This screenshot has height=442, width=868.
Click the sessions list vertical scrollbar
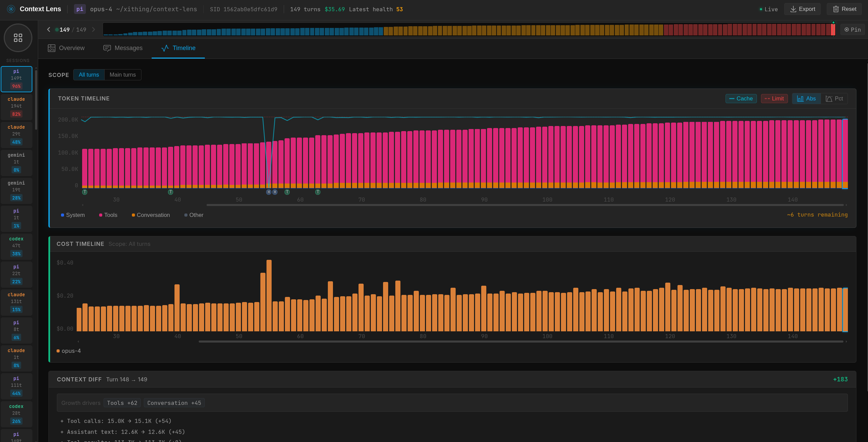36,99
